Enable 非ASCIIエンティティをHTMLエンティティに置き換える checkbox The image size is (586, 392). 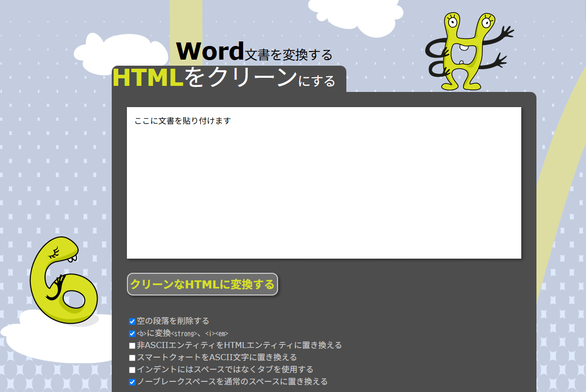coord(132,346)
